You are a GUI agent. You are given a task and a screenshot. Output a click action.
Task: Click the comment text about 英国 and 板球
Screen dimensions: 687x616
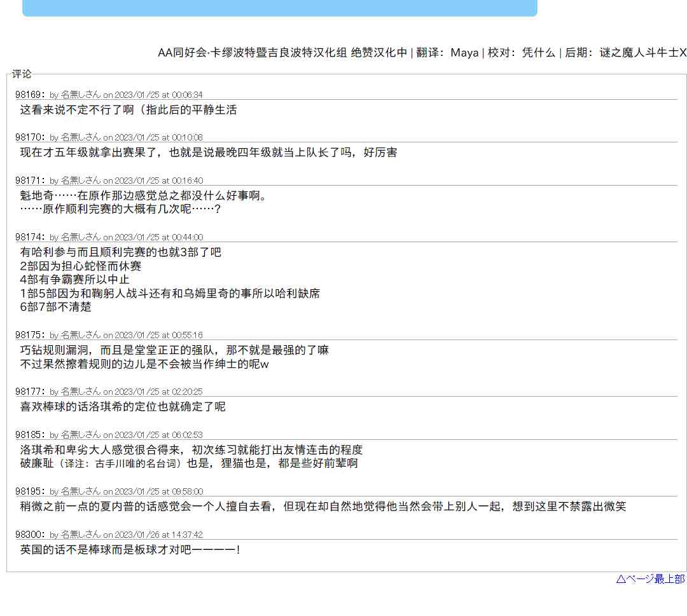click(x=130, y=549)
